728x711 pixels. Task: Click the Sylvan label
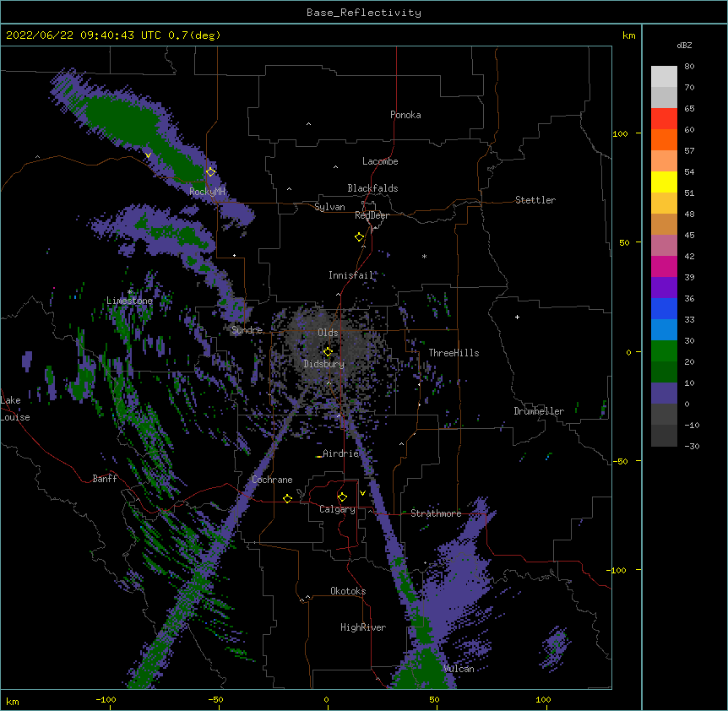(329, 207)
